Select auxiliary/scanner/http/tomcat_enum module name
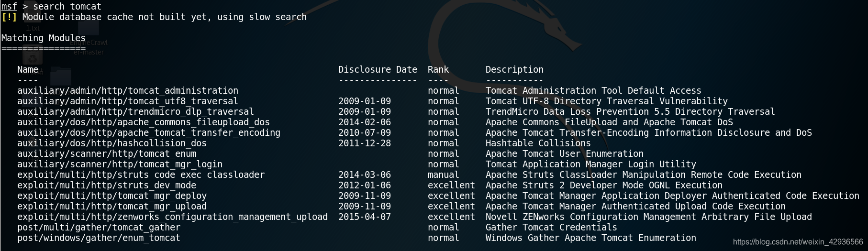 pyautogui.click(x=107, y=154)
